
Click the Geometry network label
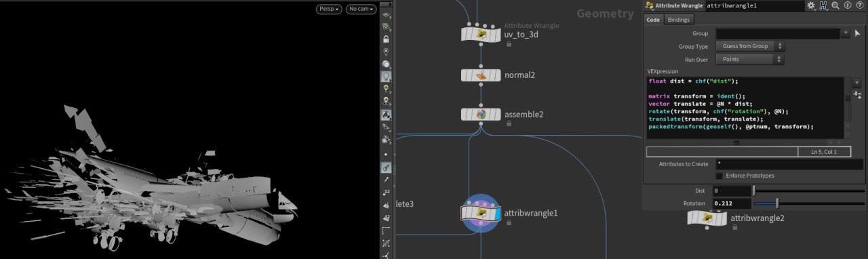point(605,14)
